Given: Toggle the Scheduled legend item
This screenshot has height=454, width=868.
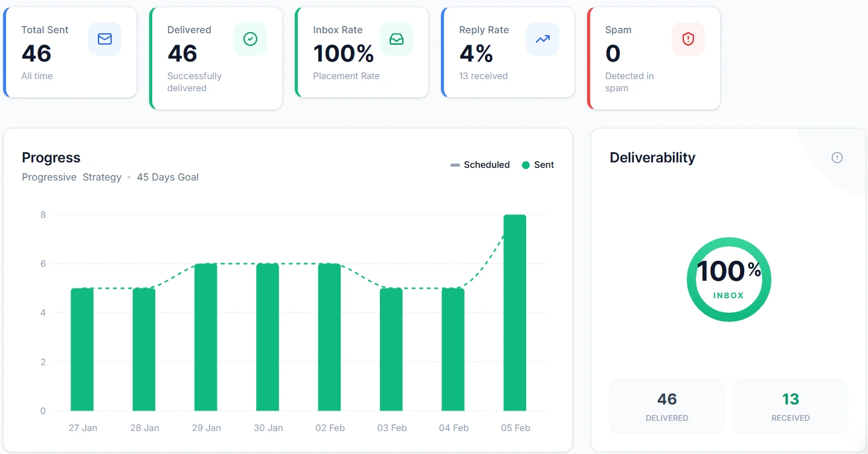Looking at the screenshot, I should click(x=480, y=165).
